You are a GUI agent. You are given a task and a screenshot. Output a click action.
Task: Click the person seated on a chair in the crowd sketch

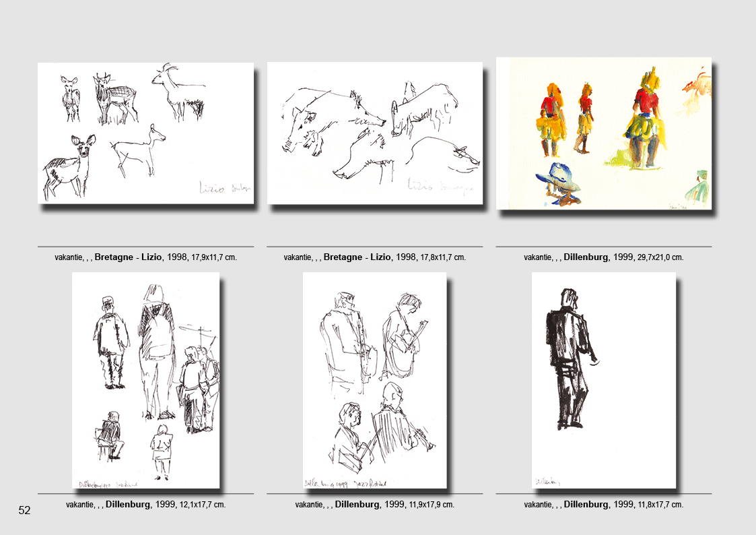point(110,436)
